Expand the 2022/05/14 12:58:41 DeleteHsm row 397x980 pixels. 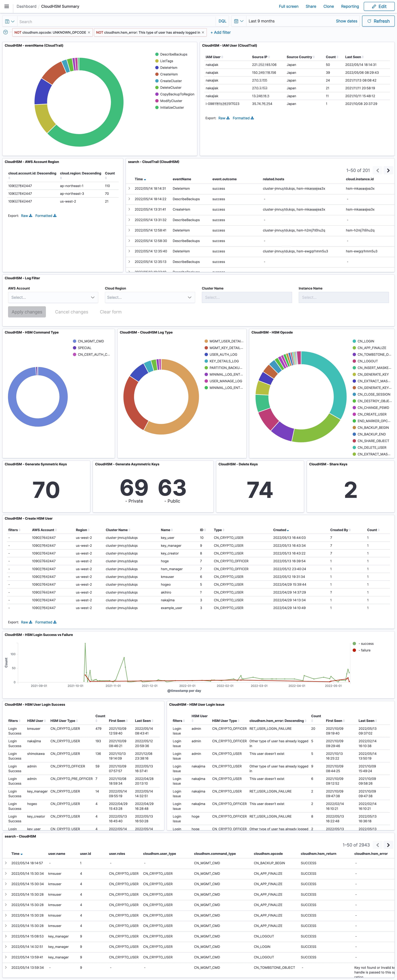tap(129, 231)
